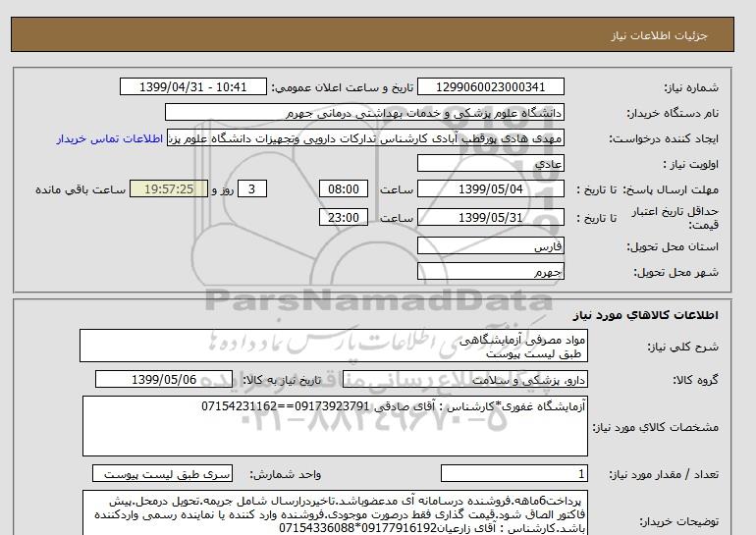Viewport: 756px width, 535px height.
Task: Select the general need description text box
Action: pyautogui.click(x=334, y=347)
